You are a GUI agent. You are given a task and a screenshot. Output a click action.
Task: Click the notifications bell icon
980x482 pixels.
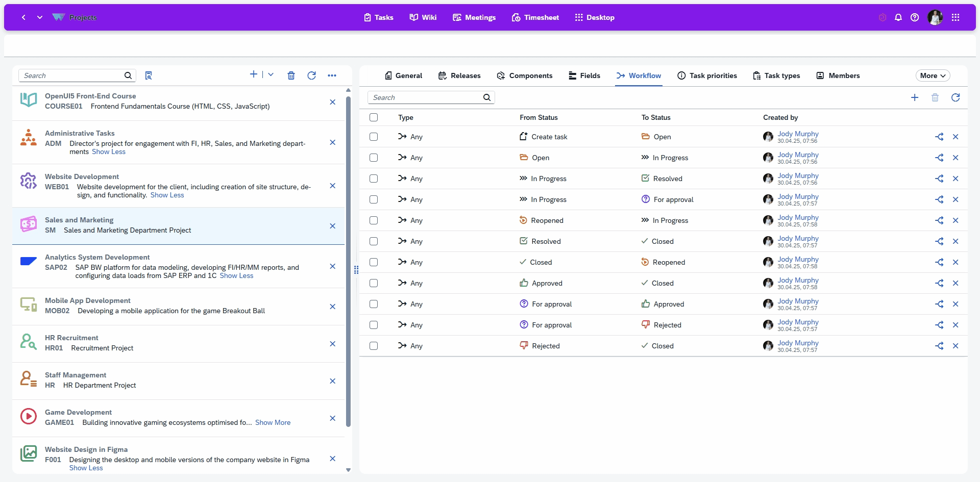tap(898, 17)
